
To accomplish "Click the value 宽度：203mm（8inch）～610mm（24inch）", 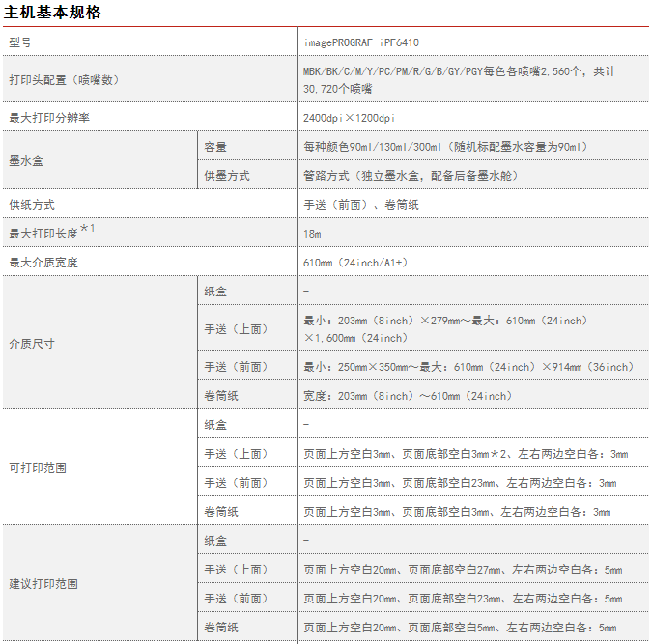I will [408, 396].
